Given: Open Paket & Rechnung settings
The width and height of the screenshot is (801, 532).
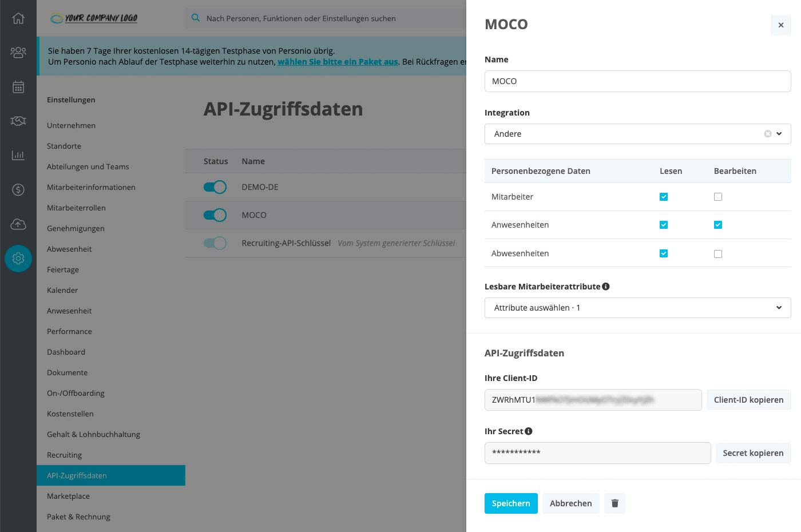Looking at the screenshot, I should tap(78, 517).
